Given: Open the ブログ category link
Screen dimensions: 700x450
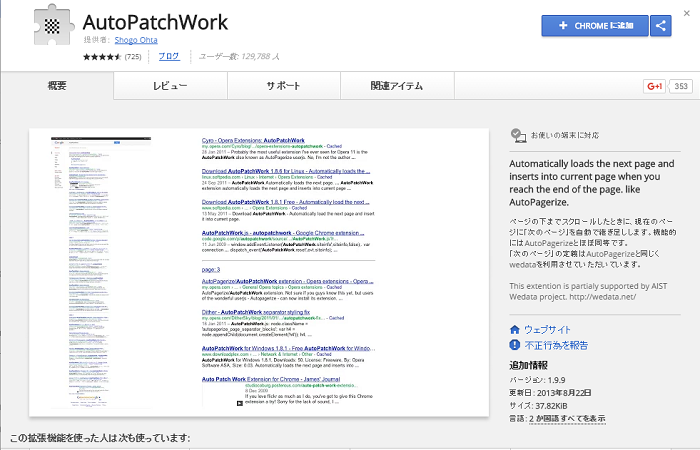Looking at the screenshot, I should pos(169,56).
